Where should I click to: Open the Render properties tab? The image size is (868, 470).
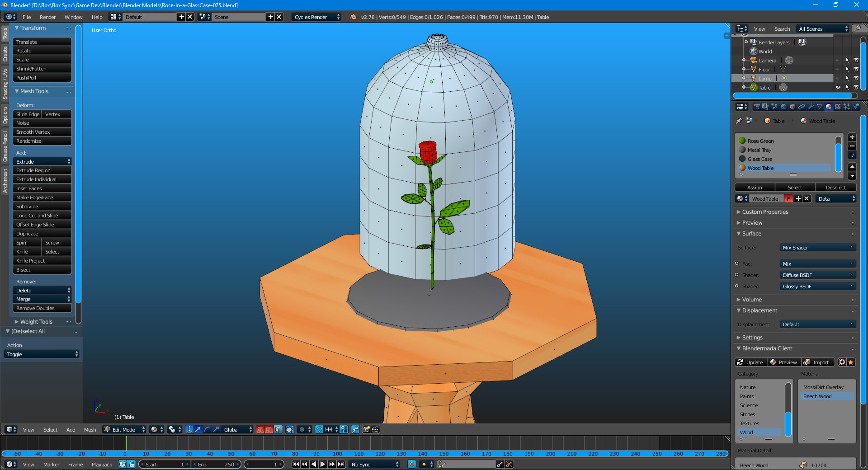(757, 107)
